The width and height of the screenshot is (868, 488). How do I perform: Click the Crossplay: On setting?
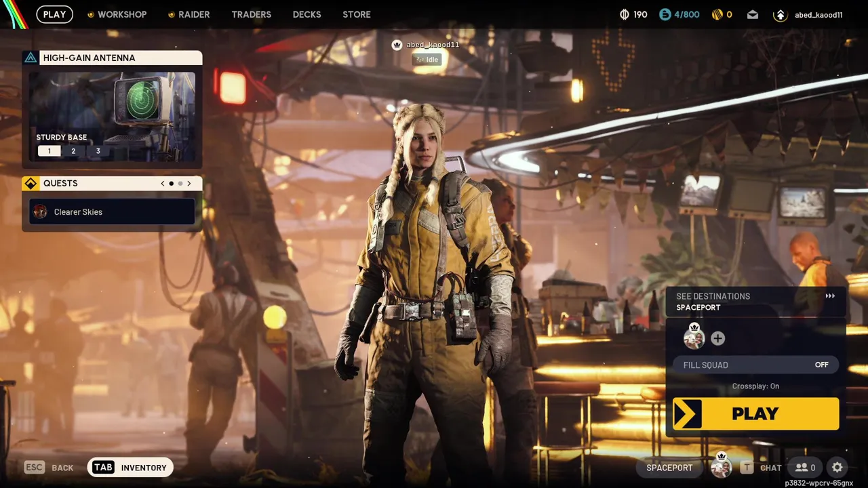pyautogui.click(x=755, y=386)
